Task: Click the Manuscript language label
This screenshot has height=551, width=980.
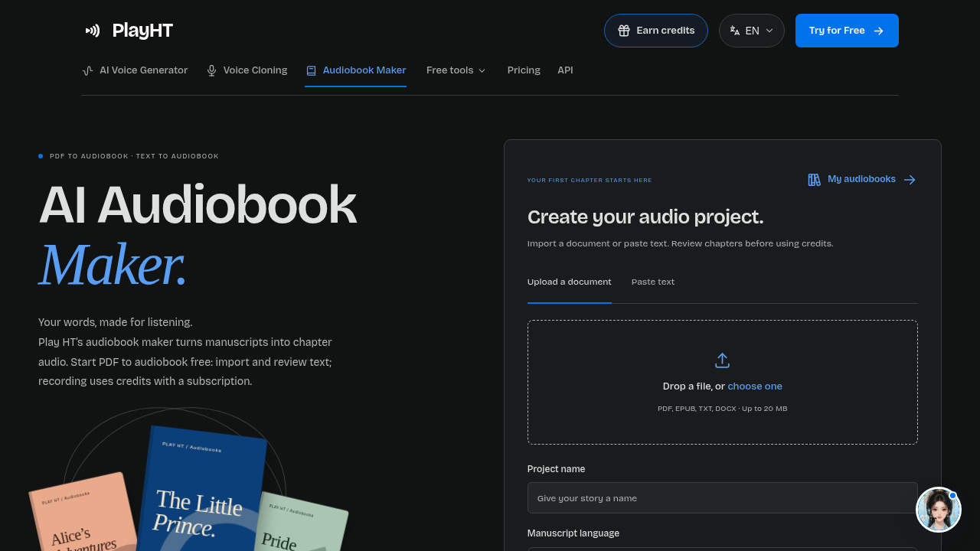Action: tap(573, 533)
